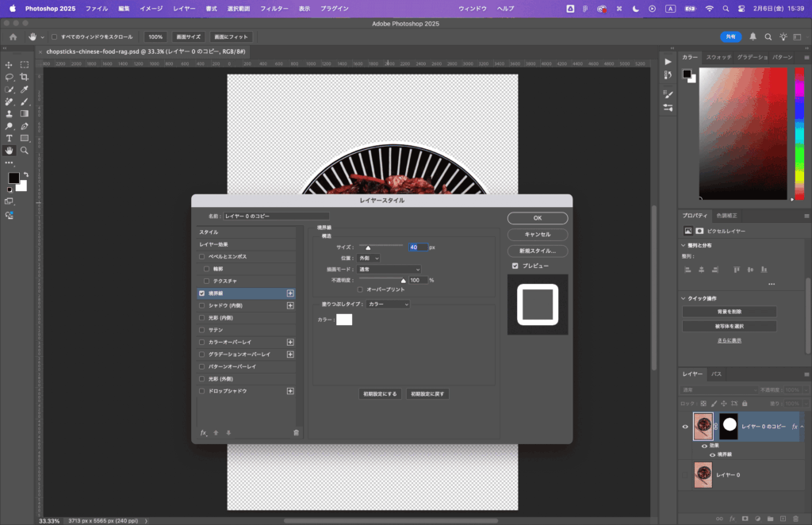Select the Lasso tool

(10, 77)
